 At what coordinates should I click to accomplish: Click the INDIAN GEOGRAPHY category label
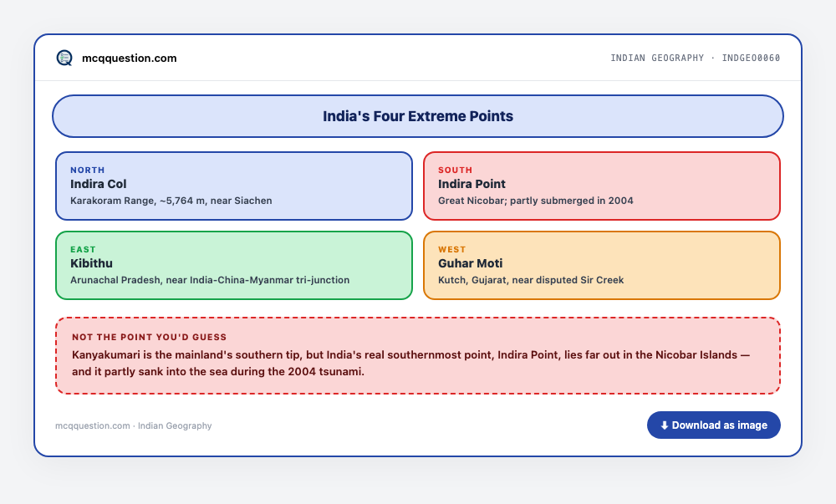click(x=657, y=58)
